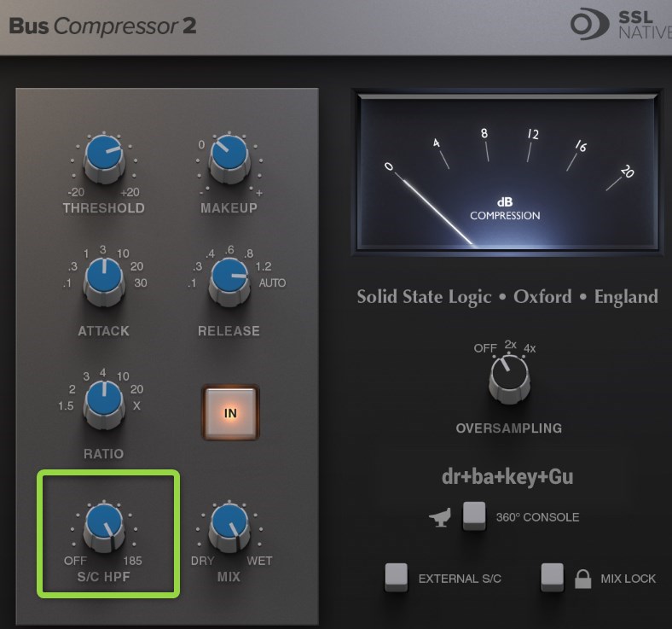Screen dimensions: 672x629
Task: Click the Makeup gain knob
Action: point(229,156)
